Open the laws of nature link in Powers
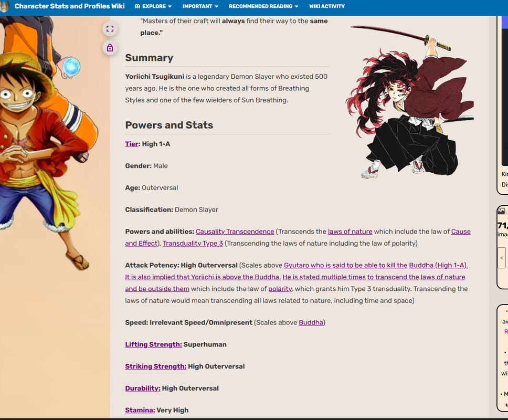The height and width of the screenshot is (420, 508). coord(350,232)
